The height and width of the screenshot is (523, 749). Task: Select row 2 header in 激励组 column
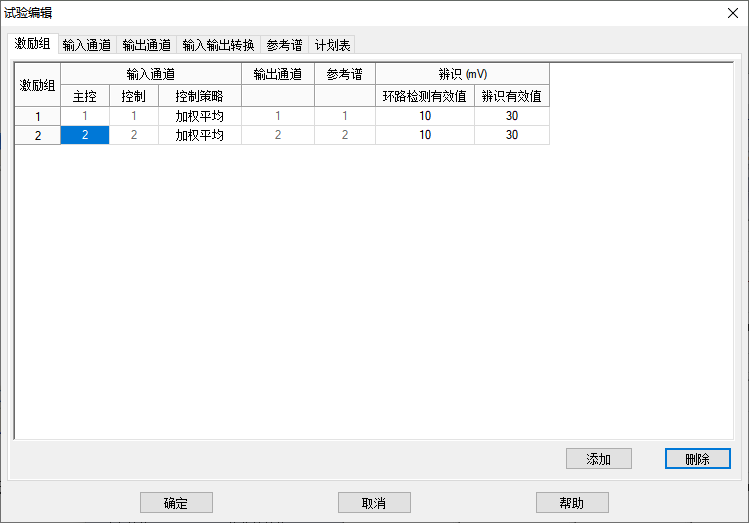tap(38, 135)
